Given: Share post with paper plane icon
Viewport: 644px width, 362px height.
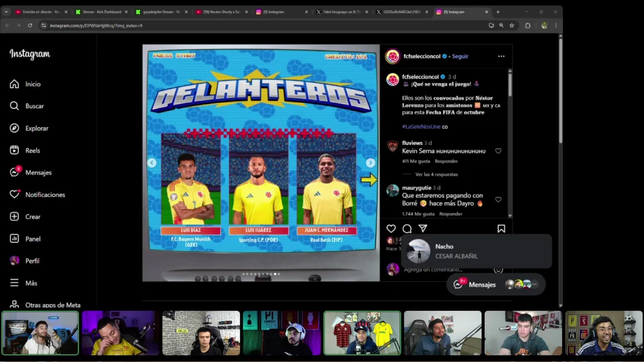Looking at the screenshot, I should coord(423,229).
